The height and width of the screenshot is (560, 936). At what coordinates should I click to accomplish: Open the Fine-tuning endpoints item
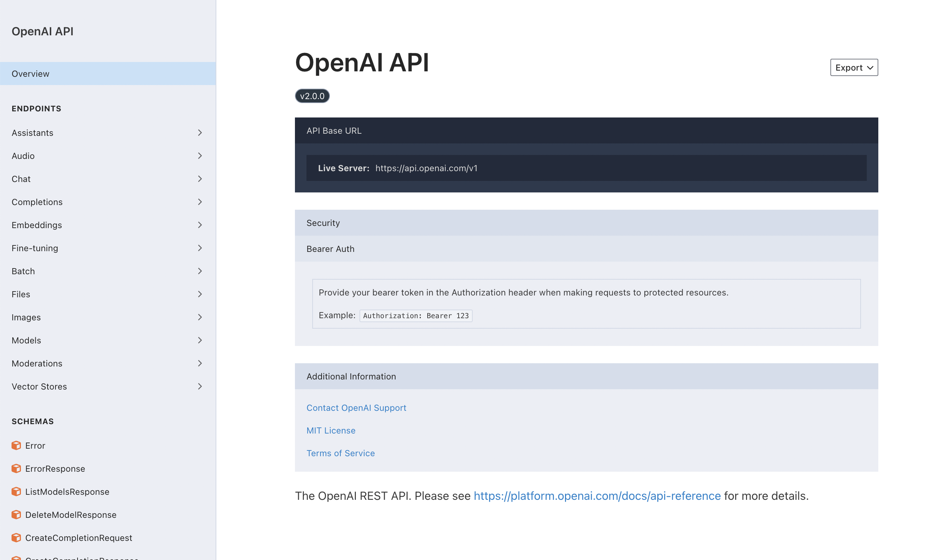35,248
